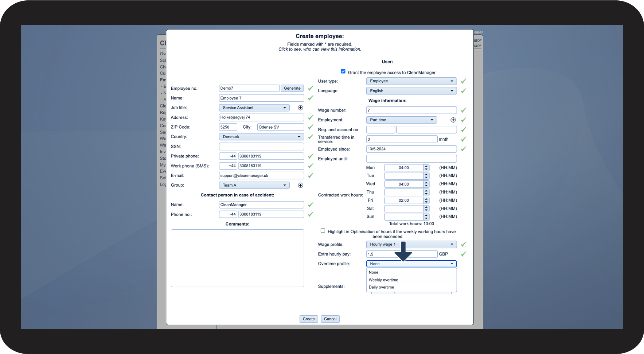Click the Fri contracted hours field showing 02:00
Viewport: 644px width, 354px height.
[x=404, y=201]
